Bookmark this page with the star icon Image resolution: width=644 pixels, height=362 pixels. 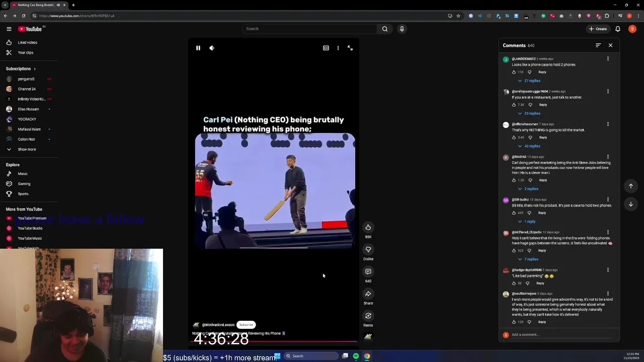pos(458,16)
